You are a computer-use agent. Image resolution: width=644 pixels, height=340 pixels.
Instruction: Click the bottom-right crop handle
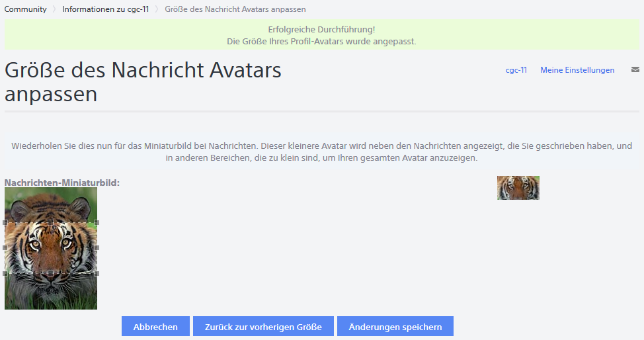coord(97,273)
